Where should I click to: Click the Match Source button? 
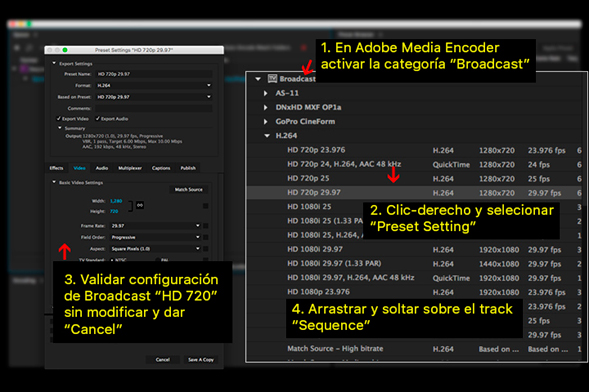click(189, 190)
